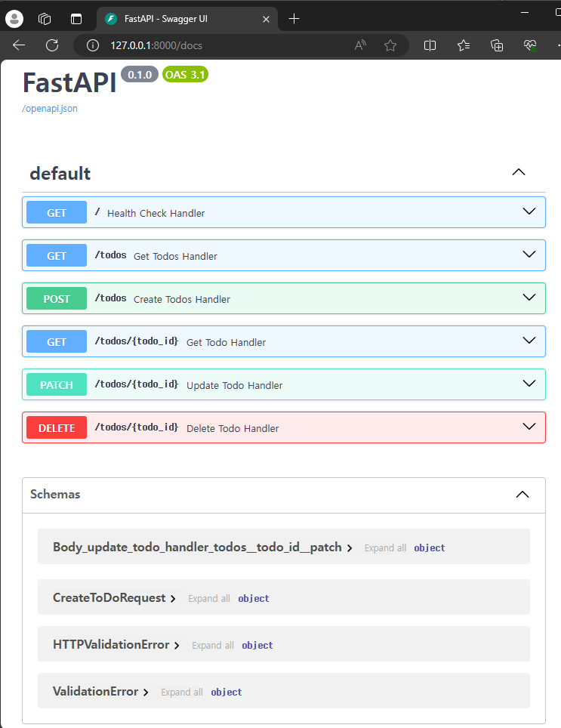Click the PATCH method badge
The image size is (561, 728).
point(57,384)
